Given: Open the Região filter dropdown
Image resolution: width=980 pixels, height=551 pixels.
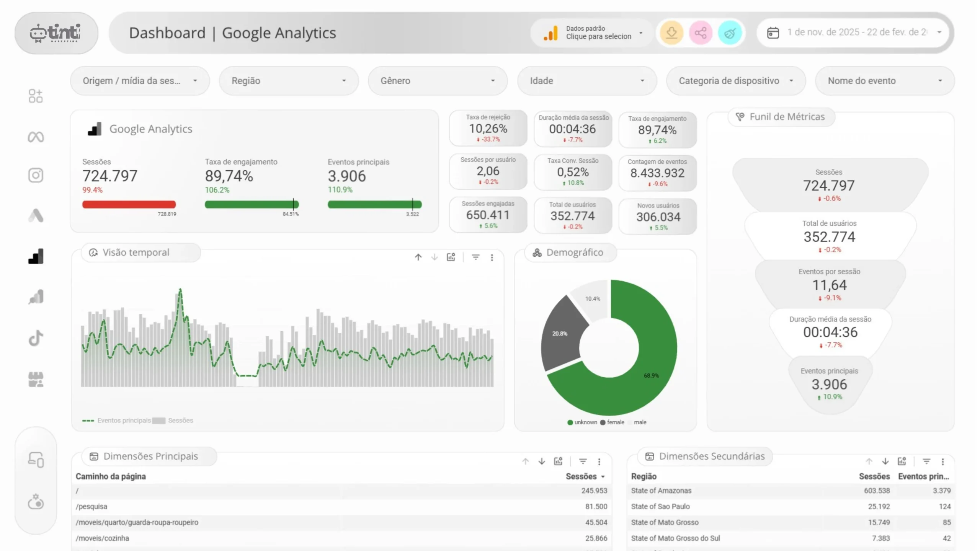Looking at the screenshot, I should pos(289,81).
